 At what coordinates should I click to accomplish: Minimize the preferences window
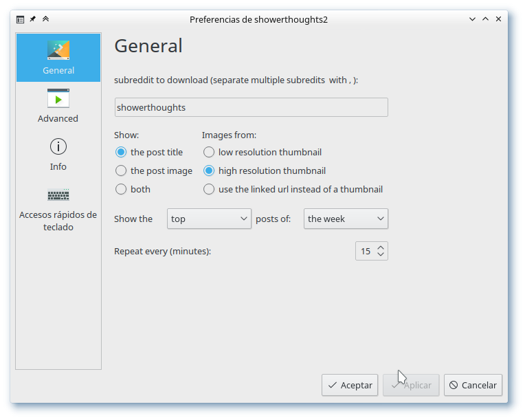click(472, 19)
